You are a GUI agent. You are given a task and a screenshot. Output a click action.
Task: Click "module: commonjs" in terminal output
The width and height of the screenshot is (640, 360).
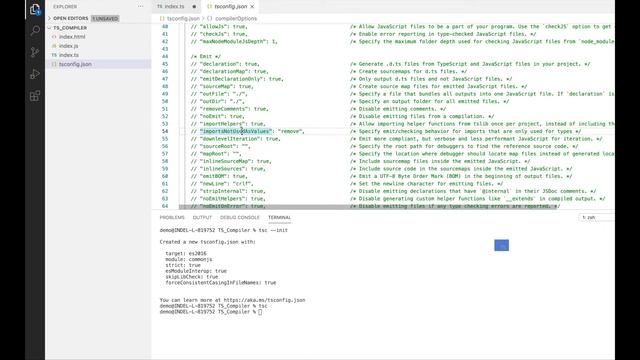coord(189,259)
